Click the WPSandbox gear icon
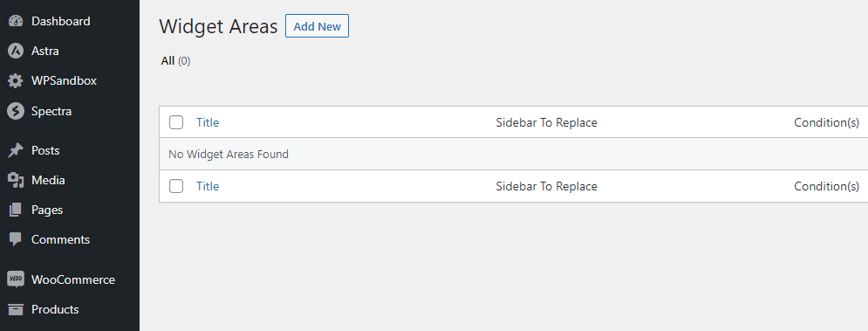 pyautogui.click(x=16, y=81)
